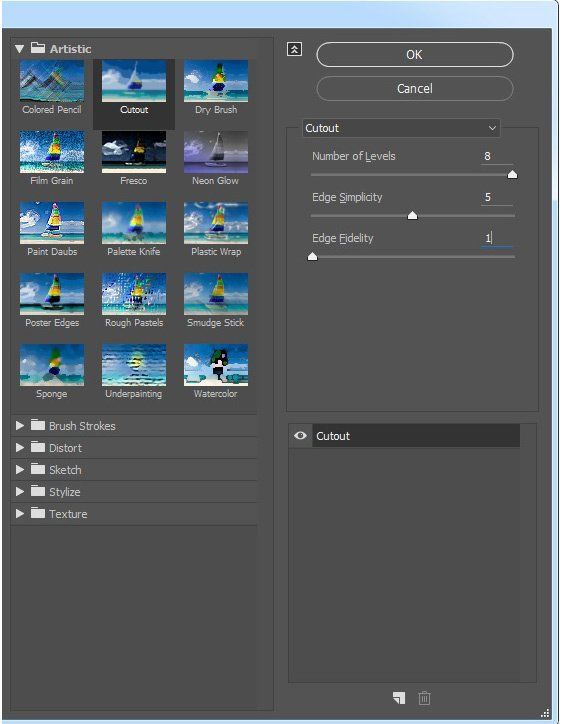
Task: Click the Edge Fidelity slider handle
Action: 312,257
